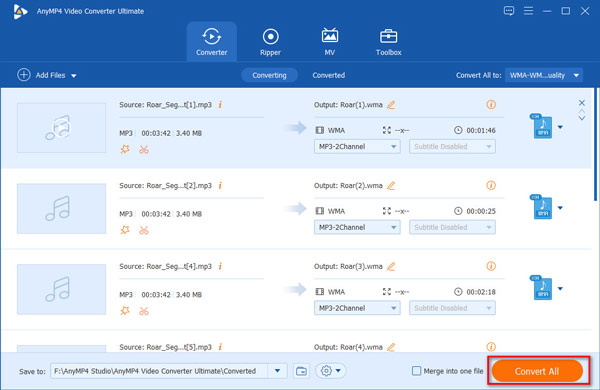Open the cut scissors for Roar_Seg...t[1].mp3
600x390 pixels.
pos(144,150)
